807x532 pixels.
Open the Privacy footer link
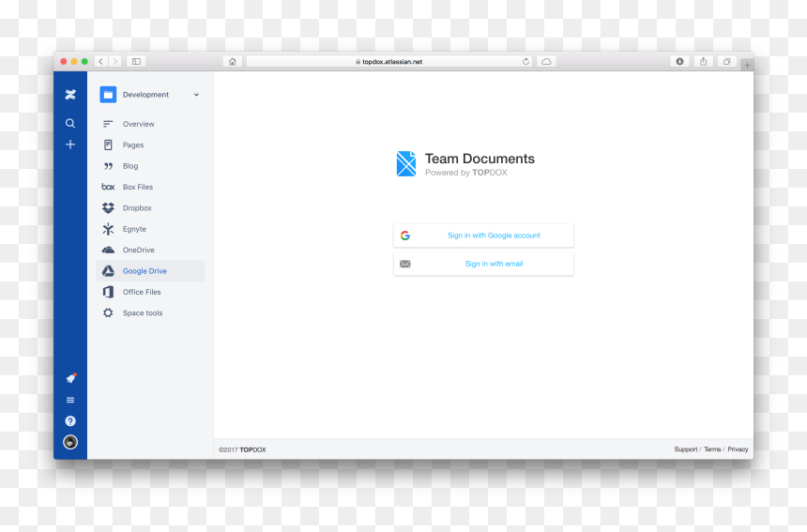point(738,449)
